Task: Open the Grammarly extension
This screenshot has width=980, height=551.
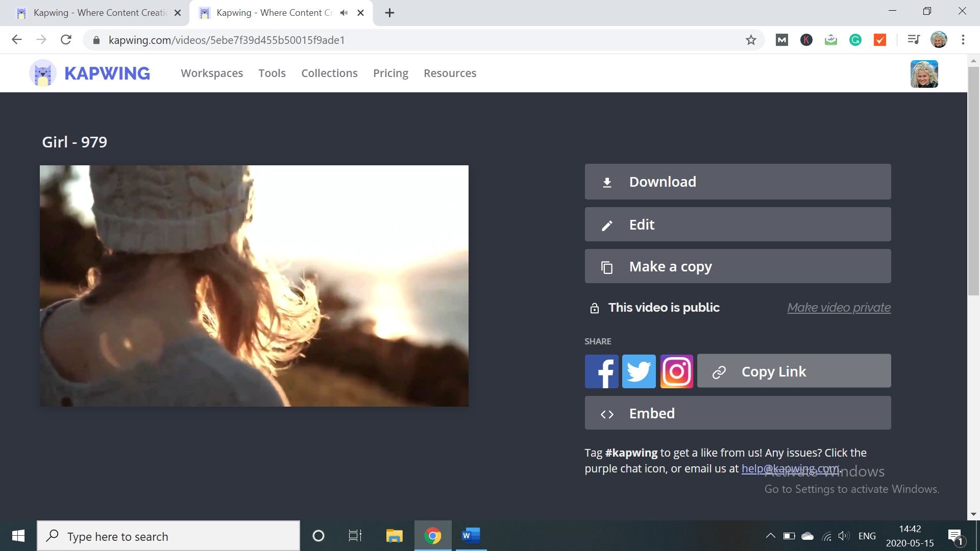Action: coord(855,39)
